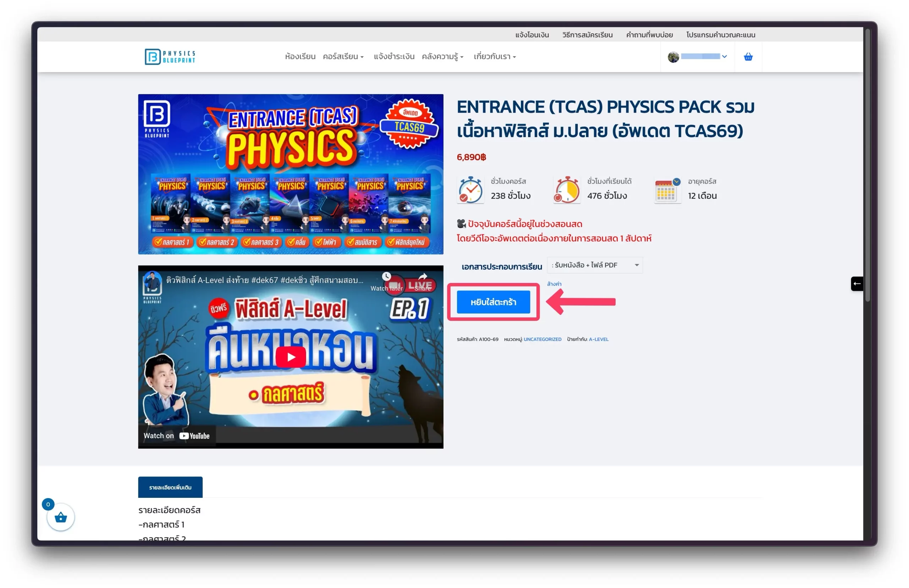The height and width of the screenshot is (588, 909).
Task: Click the study hours timer icon
Action: pos(567,190)
